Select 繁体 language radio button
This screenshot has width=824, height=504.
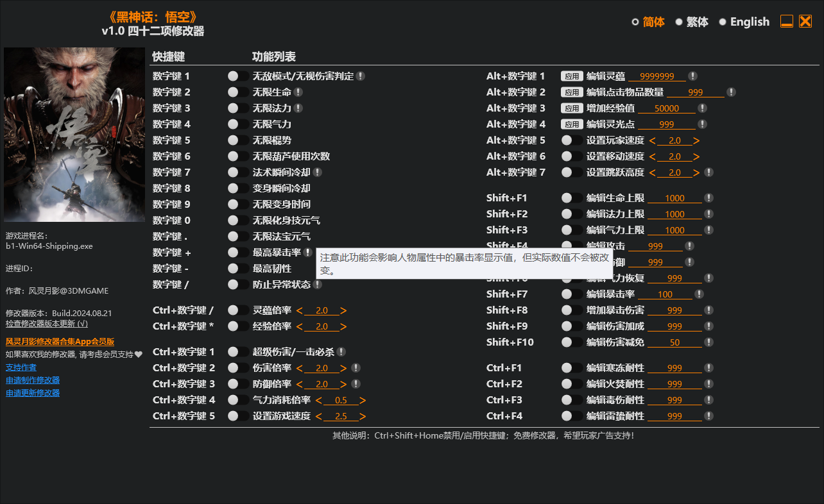coord(679,22)
